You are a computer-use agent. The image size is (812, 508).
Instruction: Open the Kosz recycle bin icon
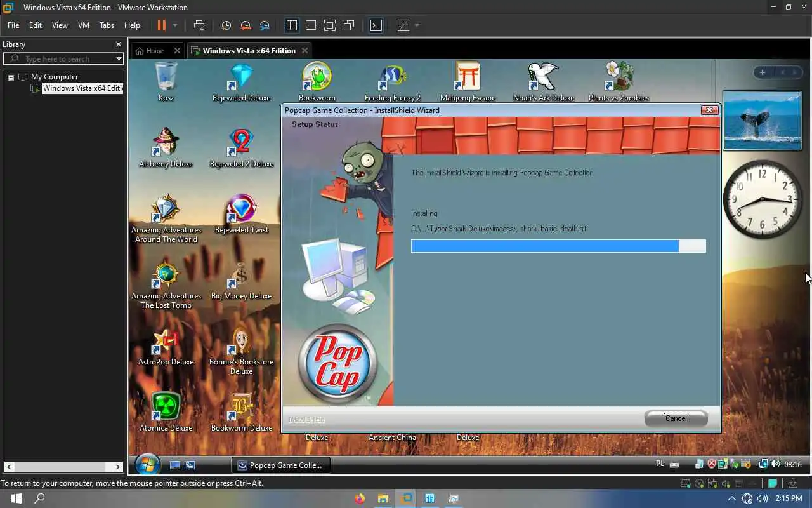click(x=166, y=81)
